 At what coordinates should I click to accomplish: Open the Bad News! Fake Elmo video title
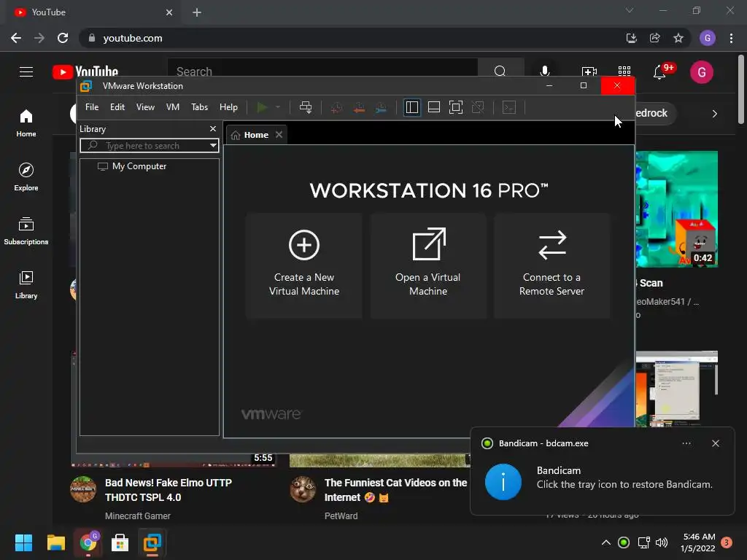coord(169,490)
